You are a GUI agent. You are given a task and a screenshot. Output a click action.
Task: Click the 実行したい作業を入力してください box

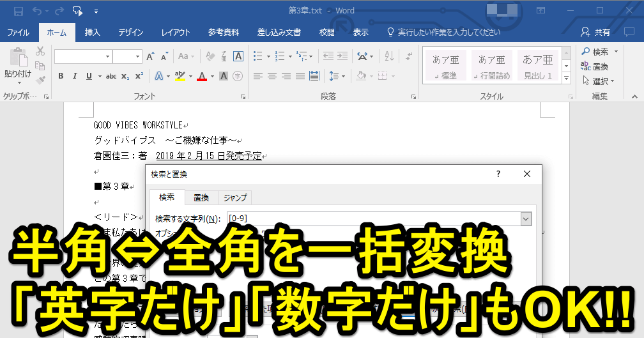[444, 32]
